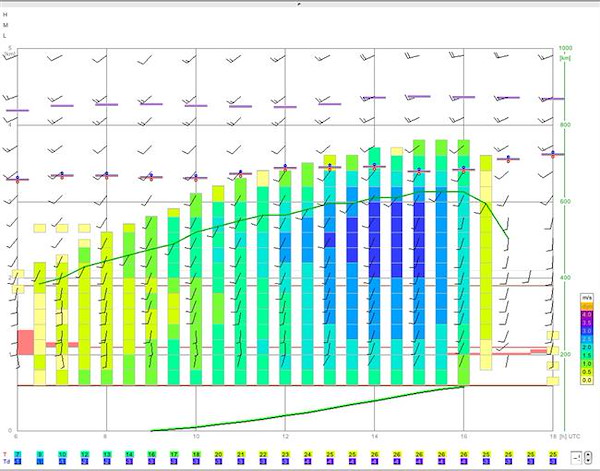The width and height of the screenshot is (600, 471).
Task: Click the temperature box showing 7
Action: click(x=18, y=454)
